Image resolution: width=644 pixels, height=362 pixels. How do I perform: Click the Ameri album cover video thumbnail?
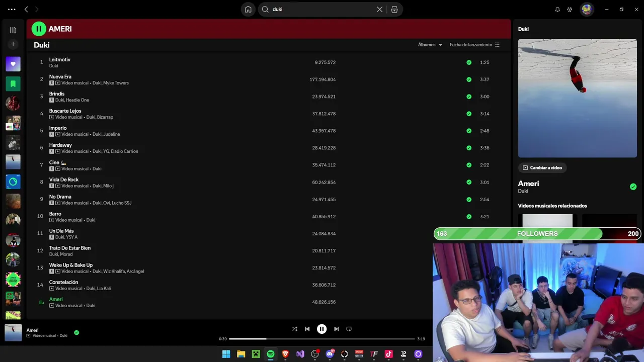coord(577,98)
